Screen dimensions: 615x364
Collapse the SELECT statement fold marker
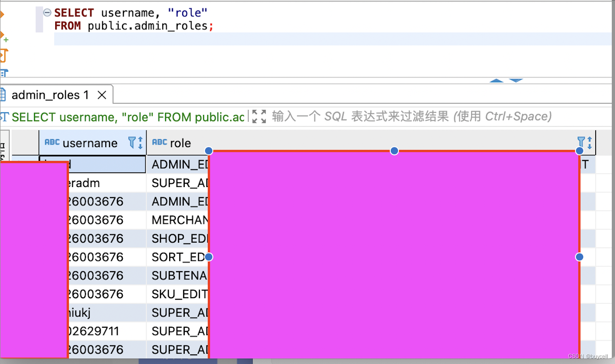pos(47,13)
